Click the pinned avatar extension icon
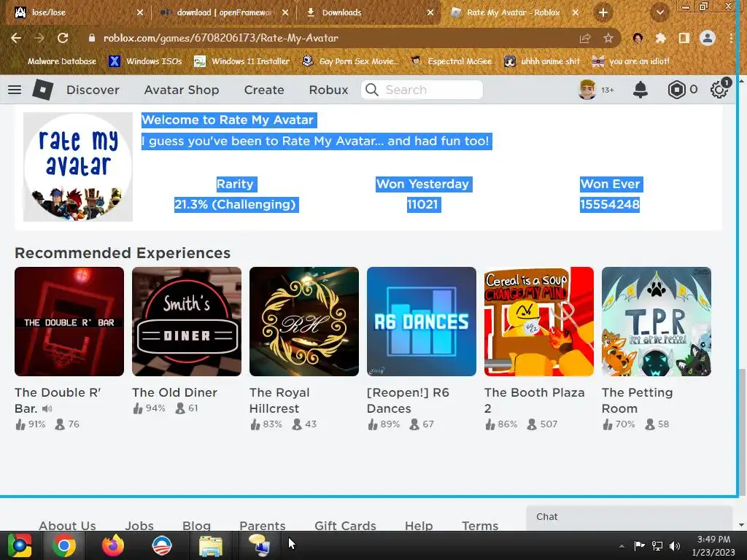747x560 pixels. pyautogui.click(x=638, y=38)
